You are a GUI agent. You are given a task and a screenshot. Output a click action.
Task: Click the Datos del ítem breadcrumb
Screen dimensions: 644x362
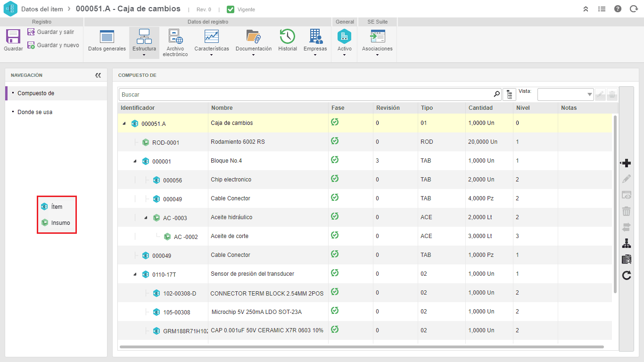[x=42, y=9]
